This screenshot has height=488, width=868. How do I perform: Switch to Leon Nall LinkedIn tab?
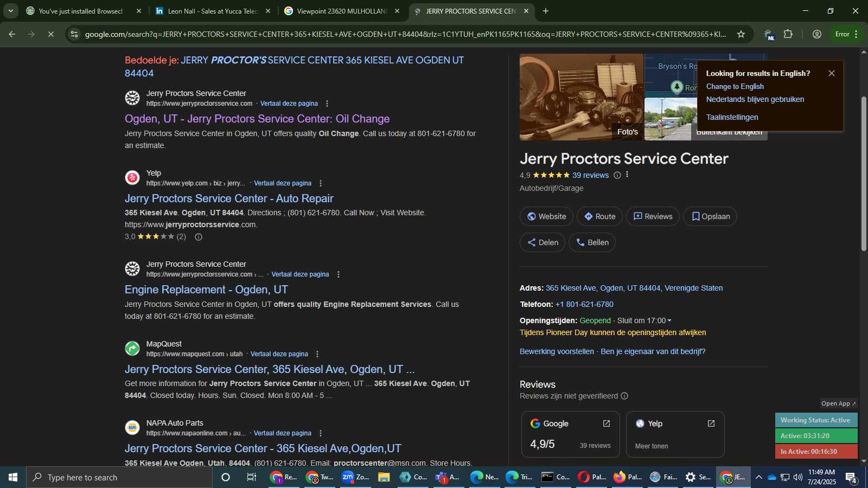pos(213,11)
